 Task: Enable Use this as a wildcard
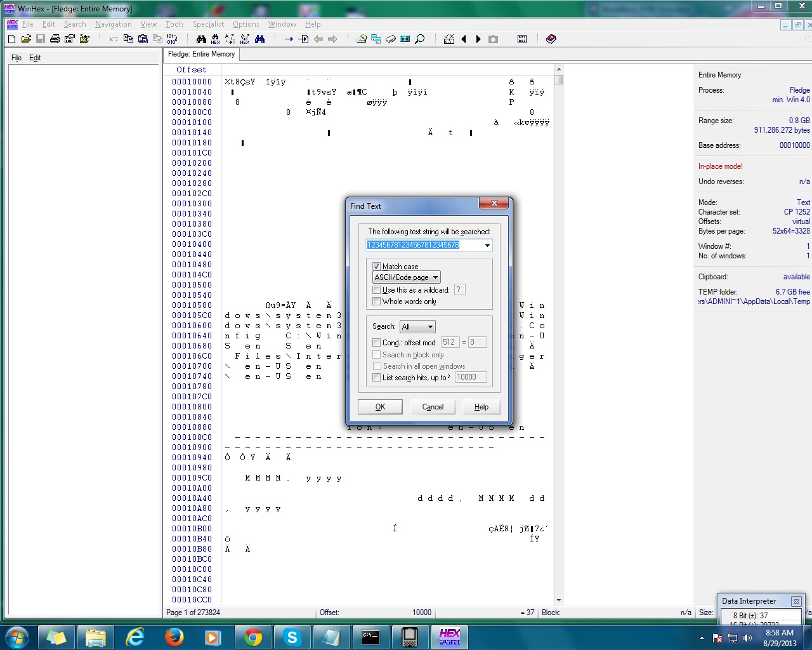pyautogui.click(x=377, y=289)
